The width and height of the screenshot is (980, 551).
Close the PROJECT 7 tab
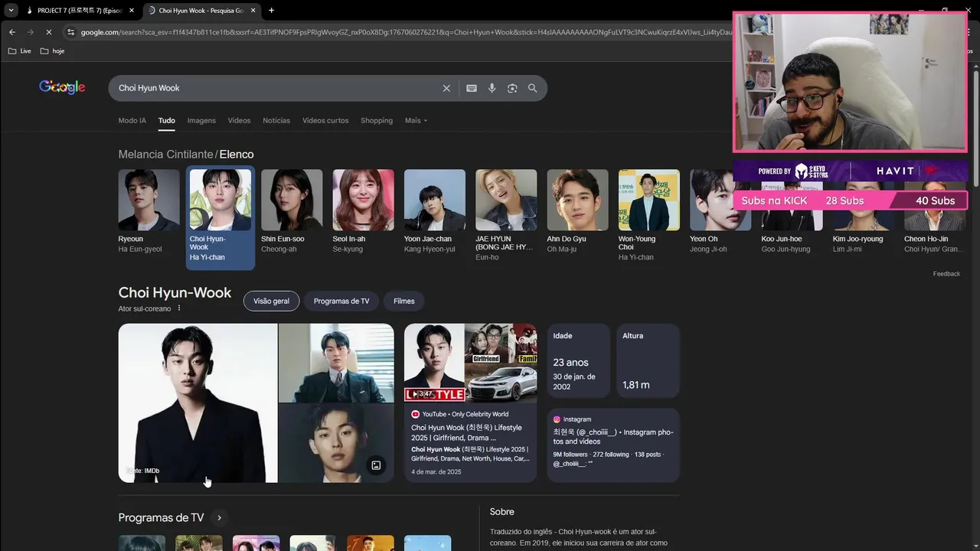point(132,11)
